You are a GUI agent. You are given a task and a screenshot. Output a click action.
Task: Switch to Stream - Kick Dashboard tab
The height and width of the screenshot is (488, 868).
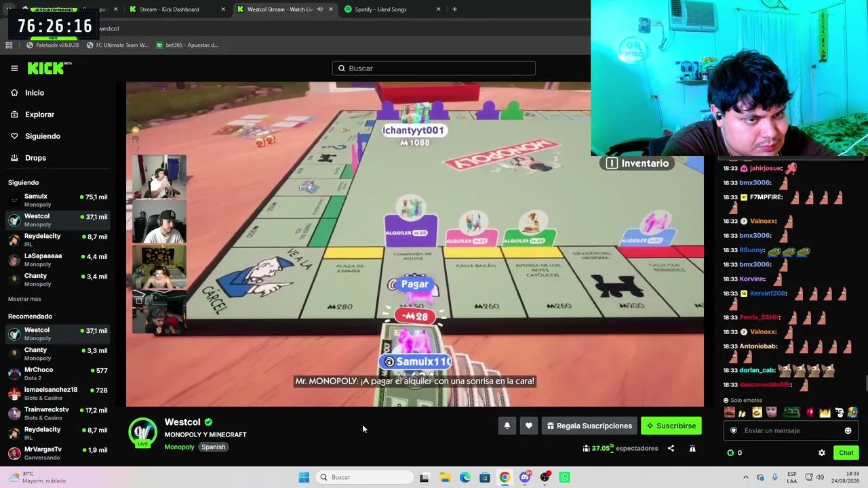click(178, 9)
